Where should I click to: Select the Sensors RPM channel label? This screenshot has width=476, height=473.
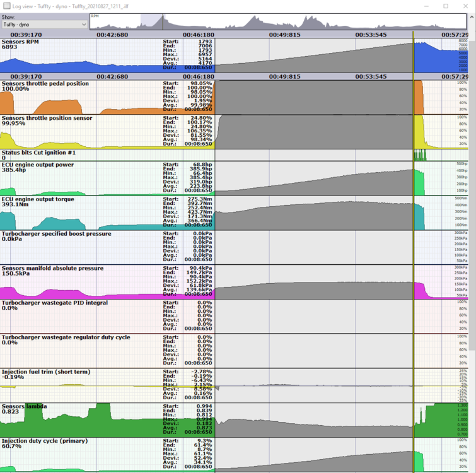(x=20, y=42)
